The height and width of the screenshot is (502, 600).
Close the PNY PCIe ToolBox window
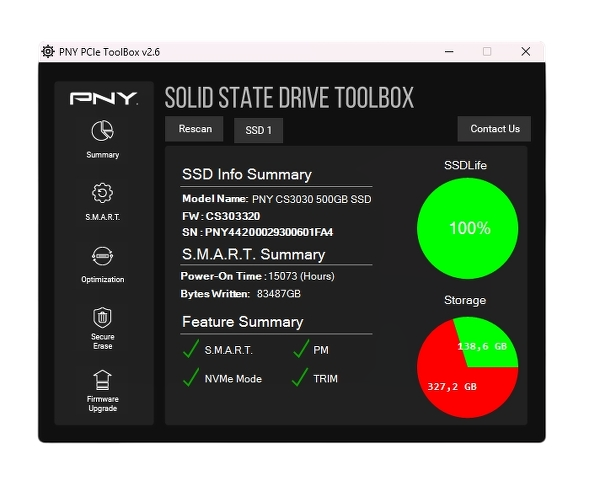click(526, 51)
